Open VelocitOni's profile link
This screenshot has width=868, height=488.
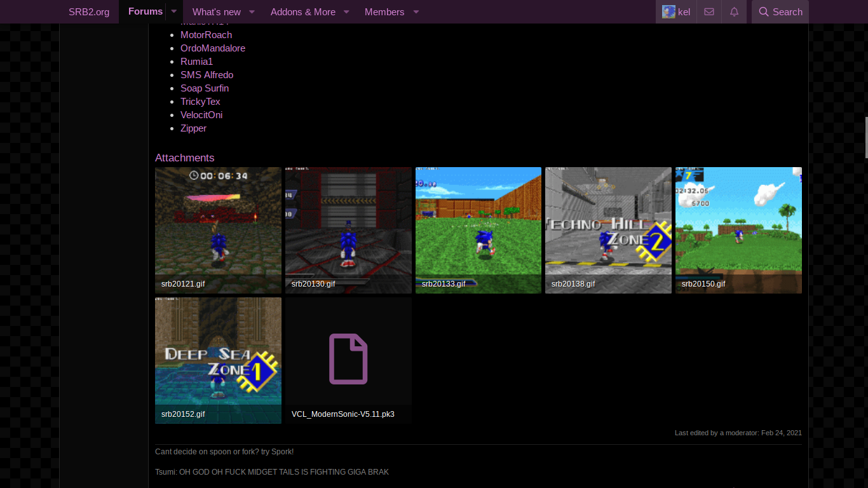[201, 115]
